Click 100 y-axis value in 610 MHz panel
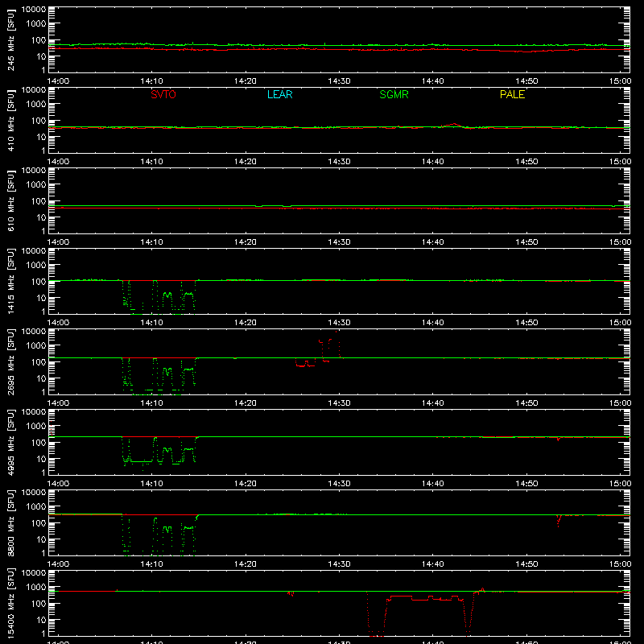 [x=39, y=201]
